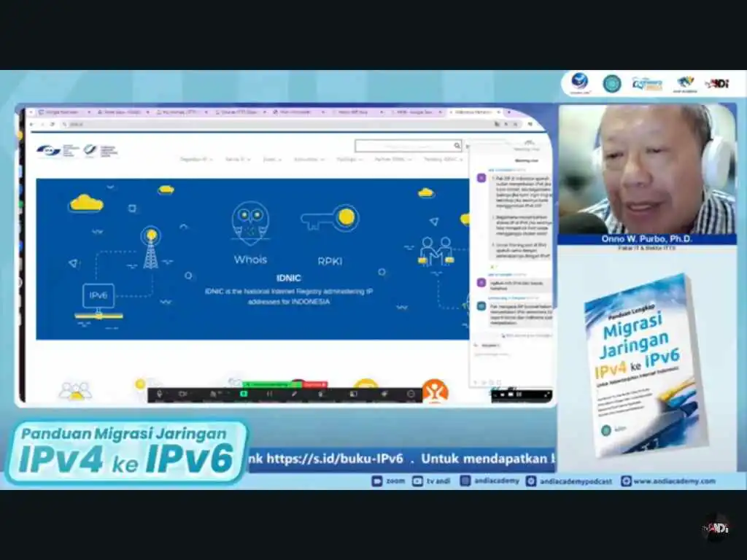Expand the Registrasi IP menu

click(196, 160)
